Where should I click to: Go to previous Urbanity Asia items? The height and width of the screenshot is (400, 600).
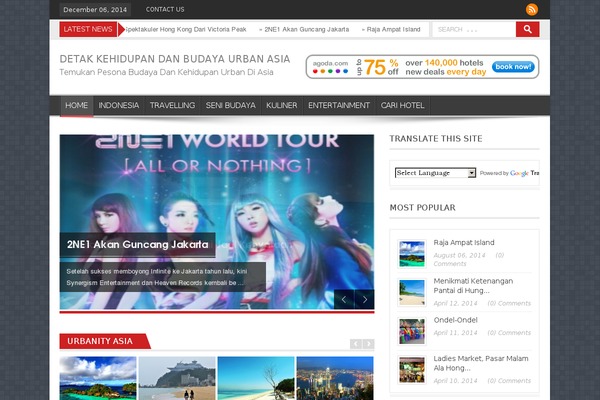point(355,344)
